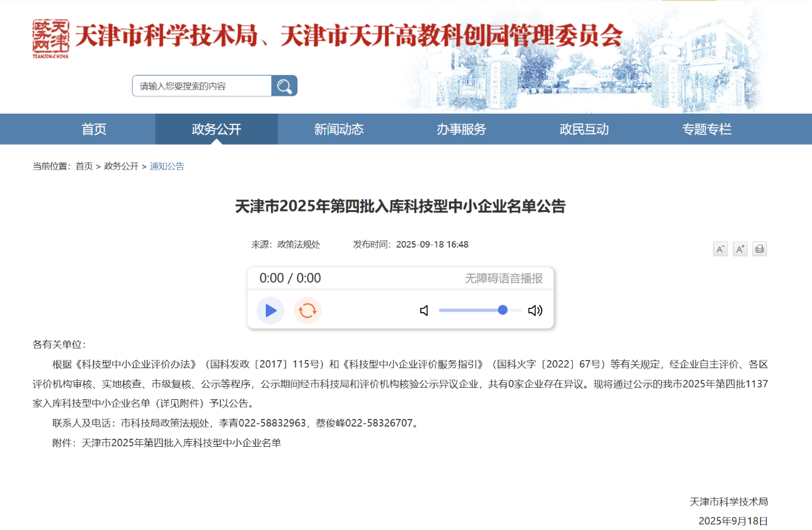This screenshot has height=530, width=812.
Task: Click the loud speaker volume icon
Action: coord(535,310)
